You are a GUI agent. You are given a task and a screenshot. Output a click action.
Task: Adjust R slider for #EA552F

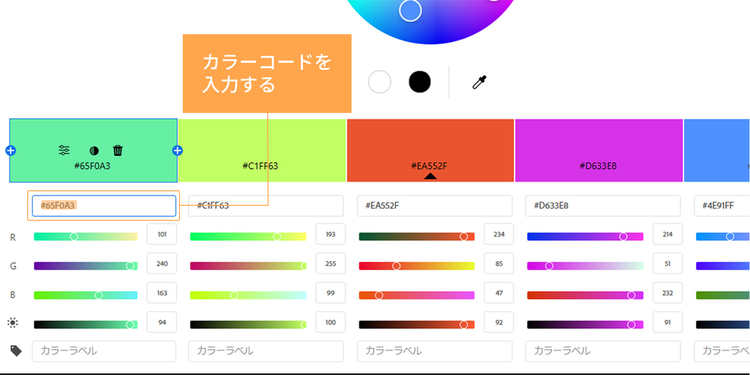pyautogui.click(x=417, y=236)
